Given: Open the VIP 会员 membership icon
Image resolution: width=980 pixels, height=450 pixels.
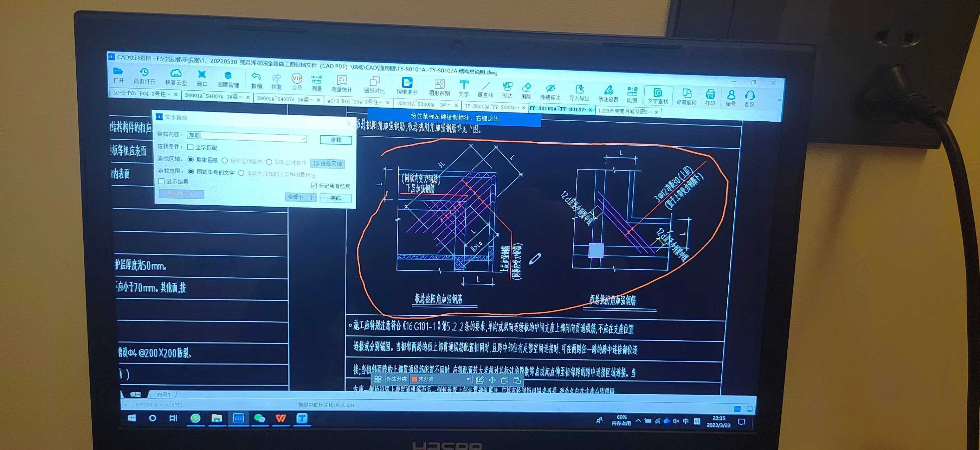Looking at the screenshot, I should coord(297,82).
